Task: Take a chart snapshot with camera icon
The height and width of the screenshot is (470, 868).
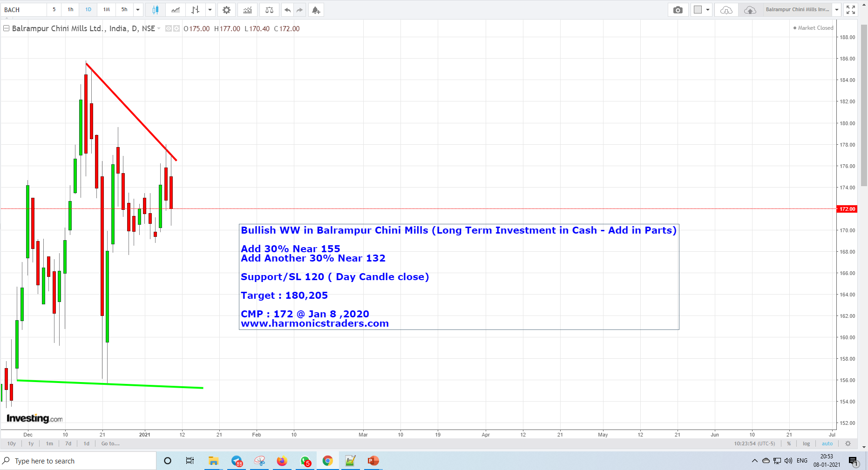Action: click(678, 9)
